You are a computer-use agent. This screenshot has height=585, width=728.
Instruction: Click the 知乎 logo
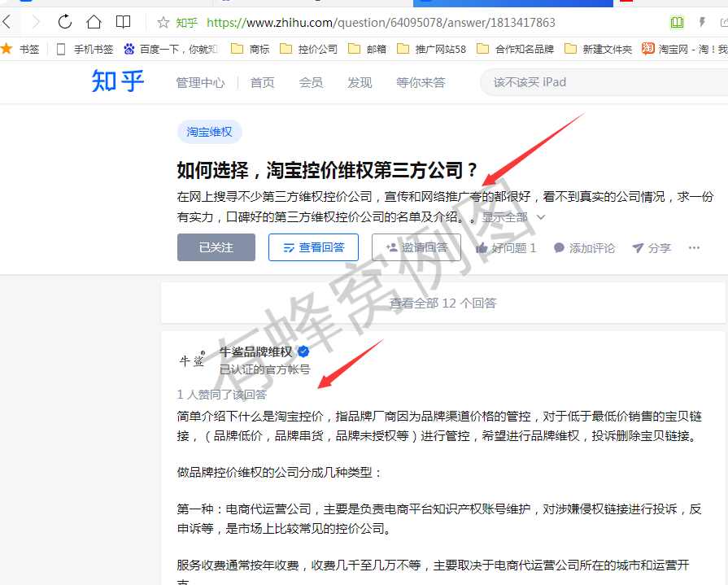click(117, 81)
